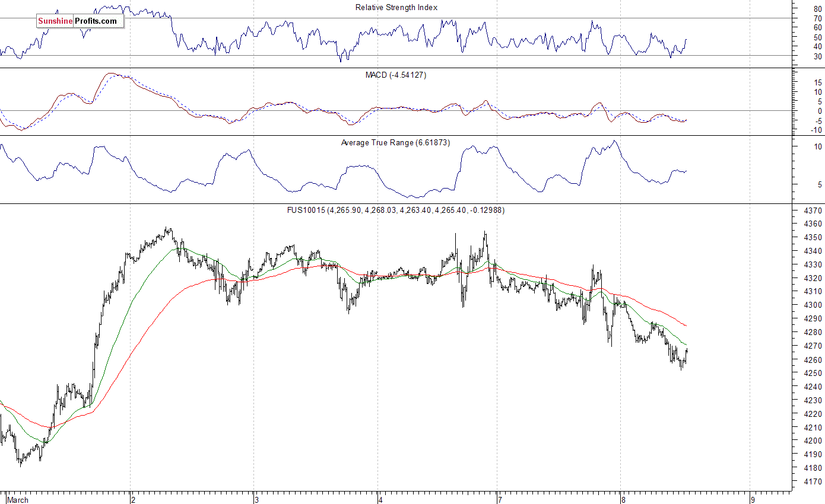Click the 4300 price axis label

(x=814, y=305)
